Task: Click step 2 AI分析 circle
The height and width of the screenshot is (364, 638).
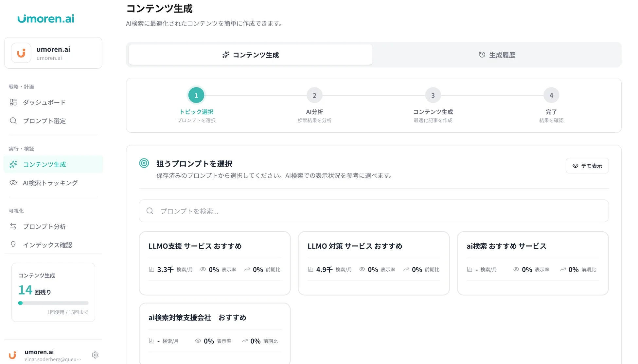Action: tap(314, 95)
